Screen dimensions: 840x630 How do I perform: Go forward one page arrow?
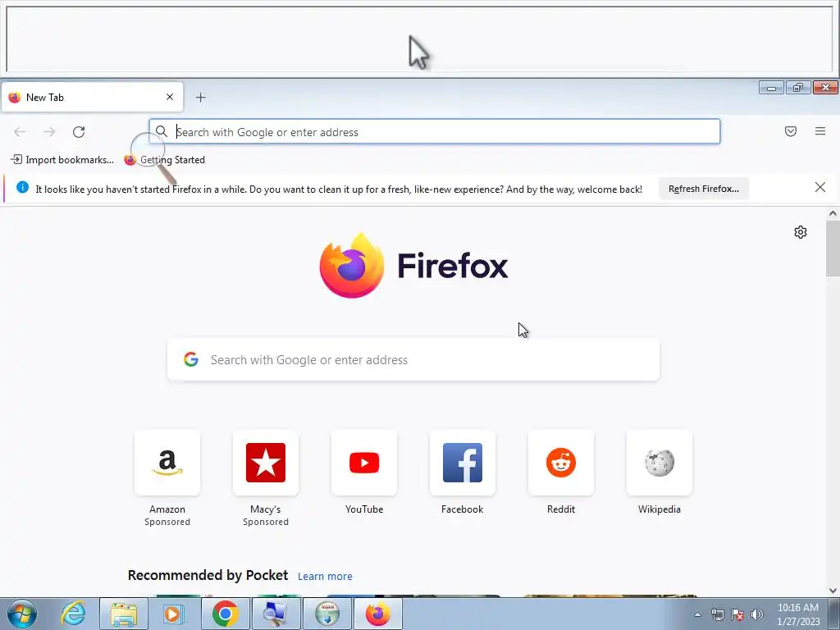(49, 132)
